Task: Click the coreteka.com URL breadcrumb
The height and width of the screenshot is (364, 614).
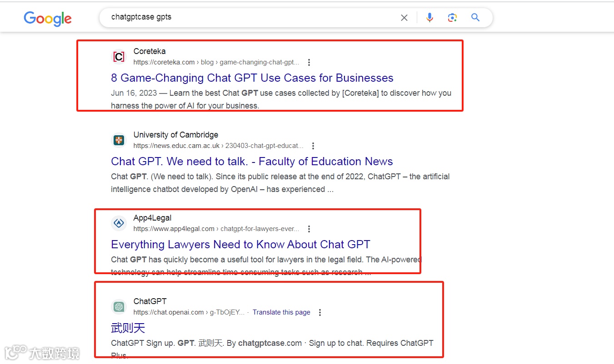Action: [x=216, y=63]
